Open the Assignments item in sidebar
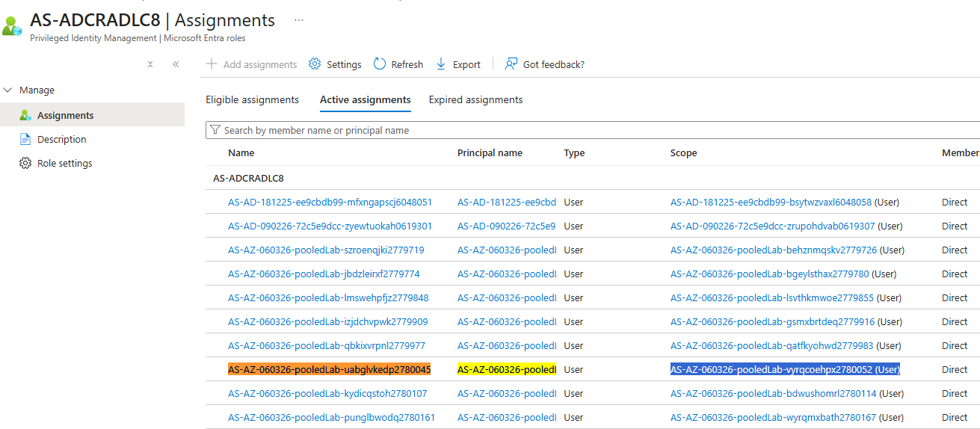This screenshot has height=429, width=980. click(x=65, y=115)
